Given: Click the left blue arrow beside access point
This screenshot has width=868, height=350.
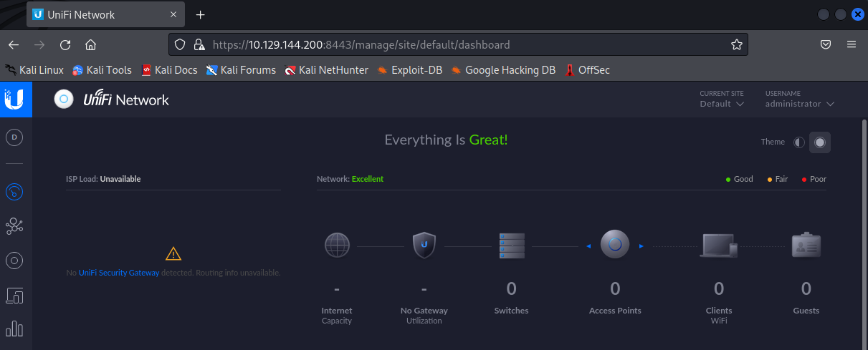Looking at the screenshot, I should (588, 246).
